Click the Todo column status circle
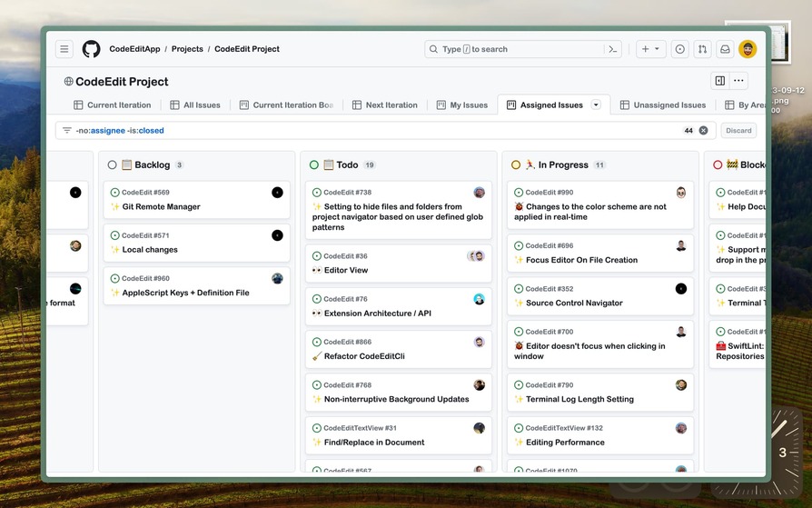This screenshot has height=508, width=812. 314,164
